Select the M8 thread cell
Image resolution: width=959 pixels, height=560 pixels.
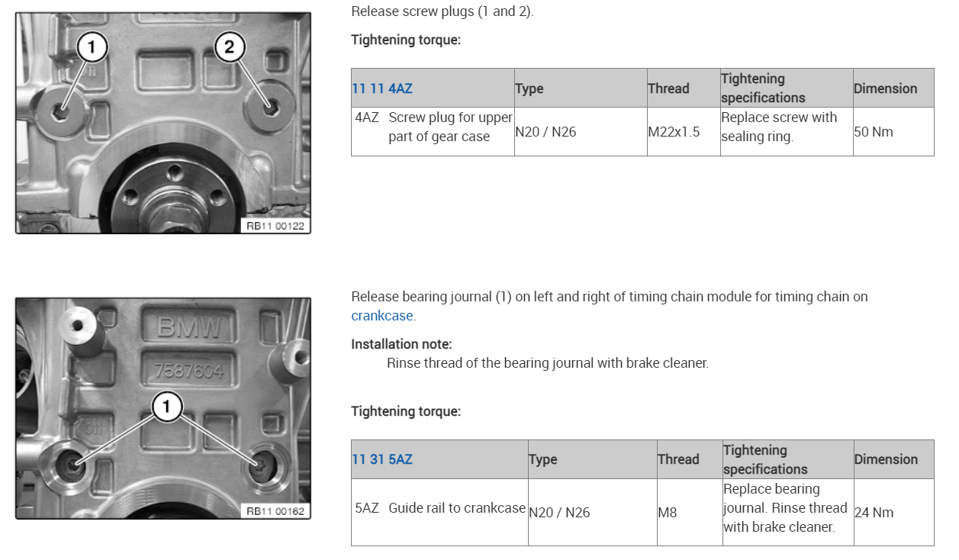coord(668,513)
